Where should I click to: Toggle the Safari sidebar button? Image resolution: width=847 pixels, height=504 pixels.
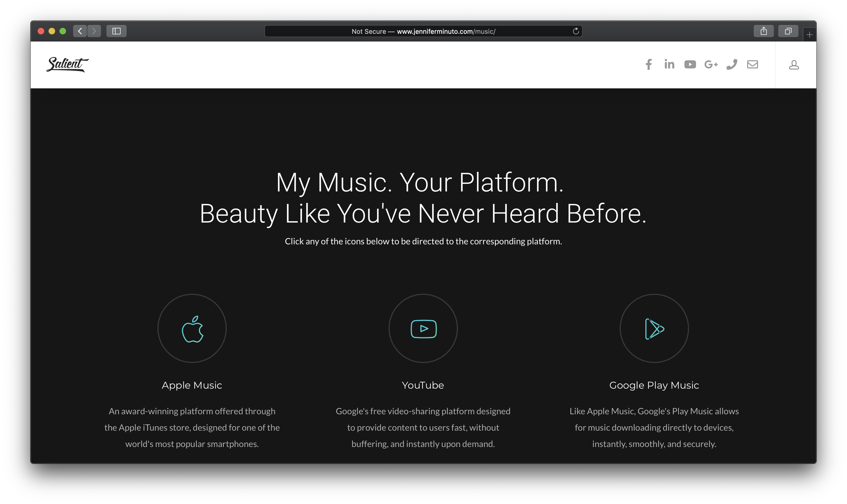coord(116,31)
